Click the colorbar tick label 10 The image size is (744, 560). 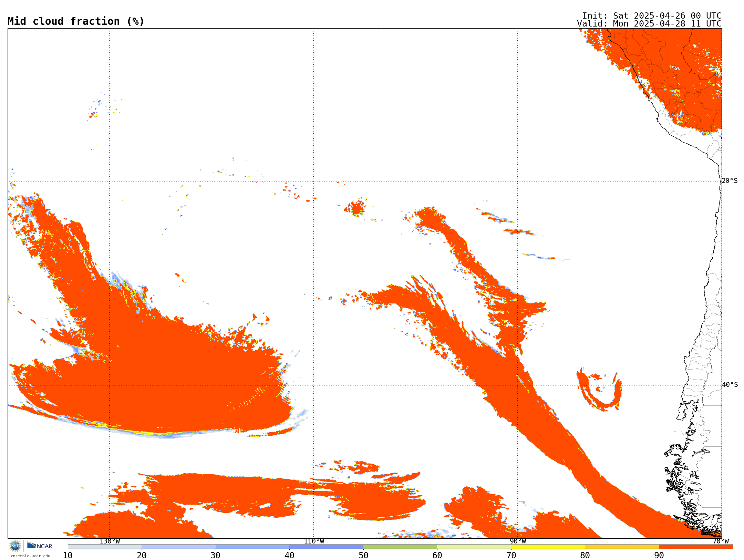68,556
